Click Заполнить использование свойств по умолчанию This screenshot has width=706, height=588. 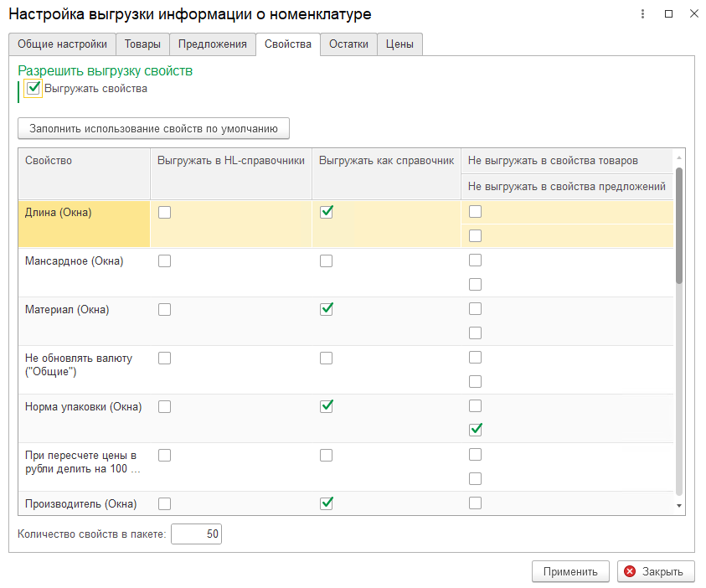pyautogui.click(x=153, y=128)
